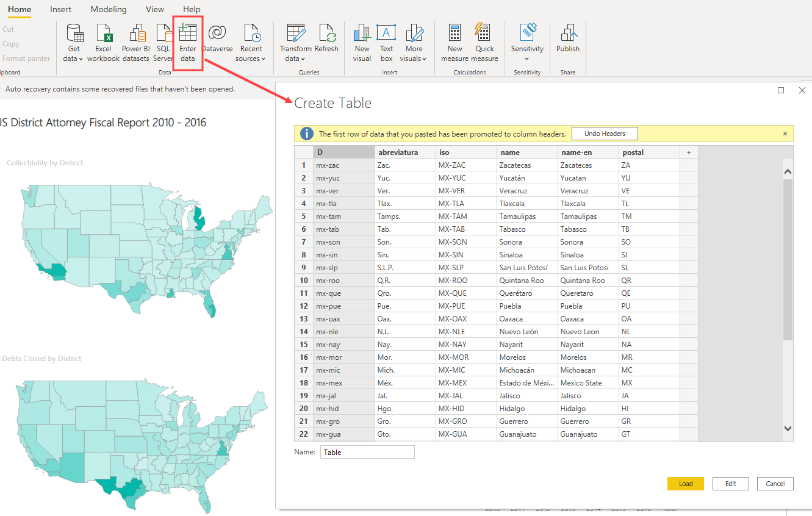Screen dimensions: 812x516
Task: Switch to the Home ribbon tab
Action: click(x=20, y=9)
